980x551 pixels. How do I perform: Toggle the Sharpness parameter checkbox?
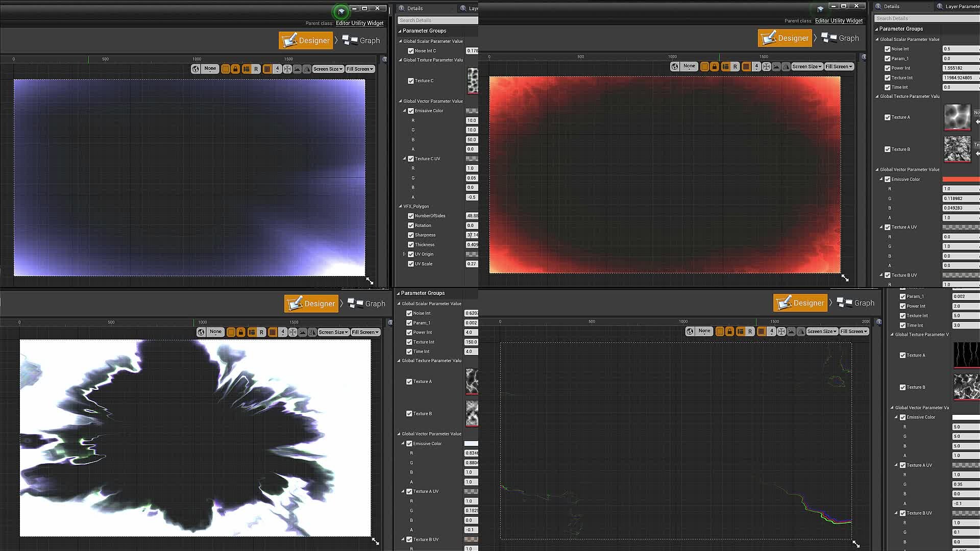[x=411, y=235]
